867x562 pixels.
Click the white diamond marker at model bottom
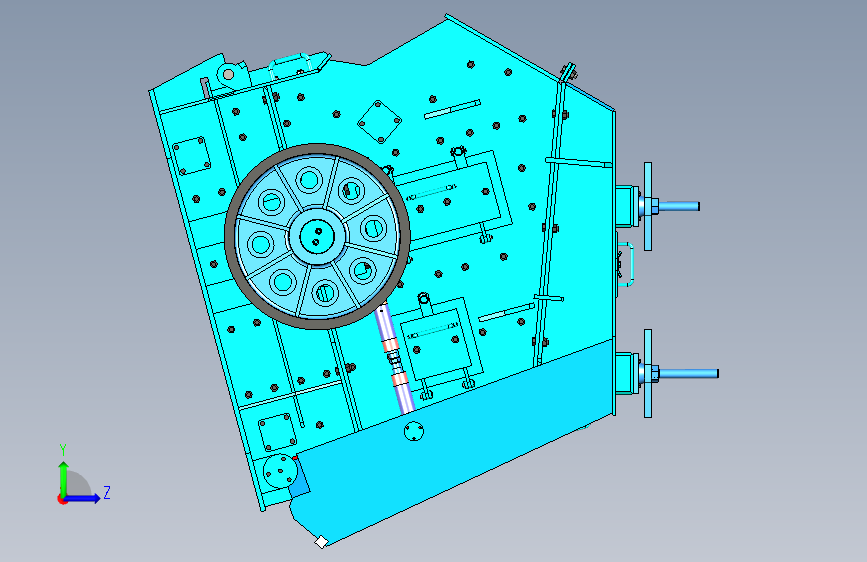321,542
